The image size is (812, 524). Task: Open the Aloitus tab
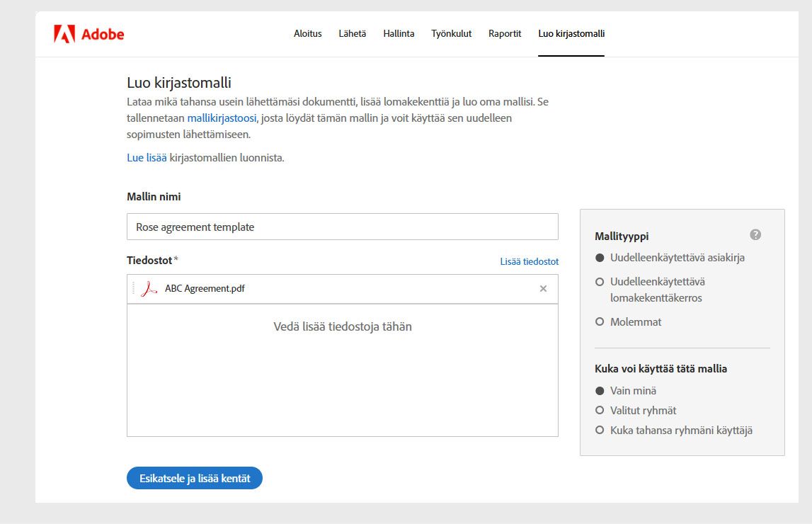coord(308,34)
